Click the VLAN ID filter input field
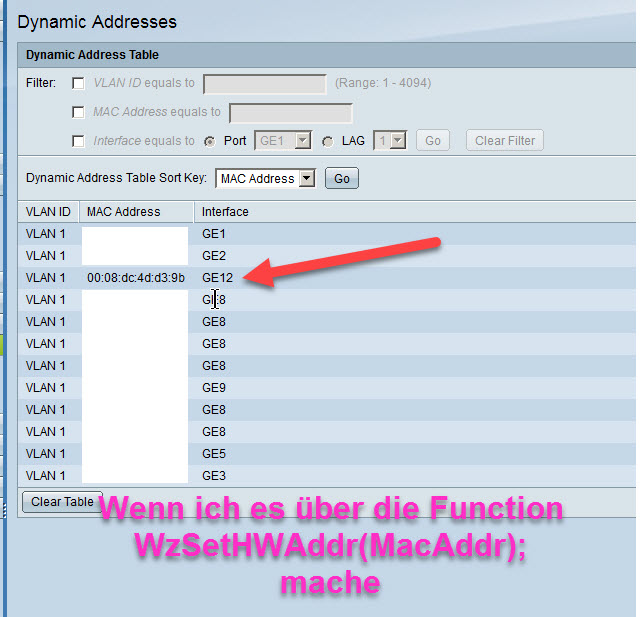The image size is (641, 617). (265, 84)
